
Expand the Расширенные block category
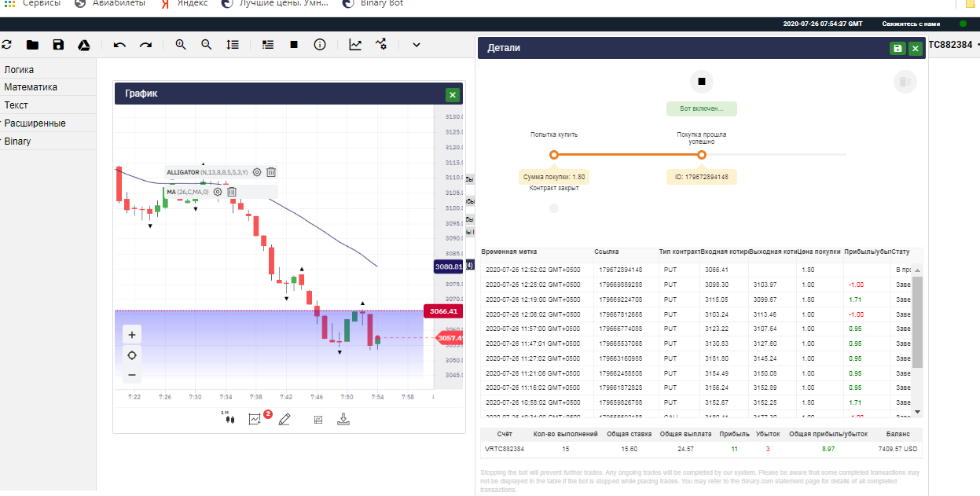pyautogui.click(x=35, y=123)
